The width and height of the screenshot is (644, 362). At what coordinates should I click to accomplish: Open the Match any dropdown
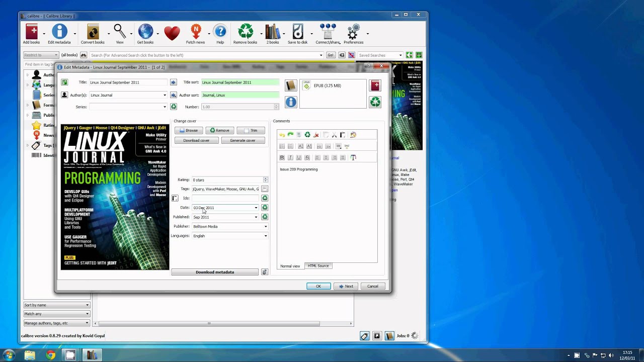click(57, 314)
